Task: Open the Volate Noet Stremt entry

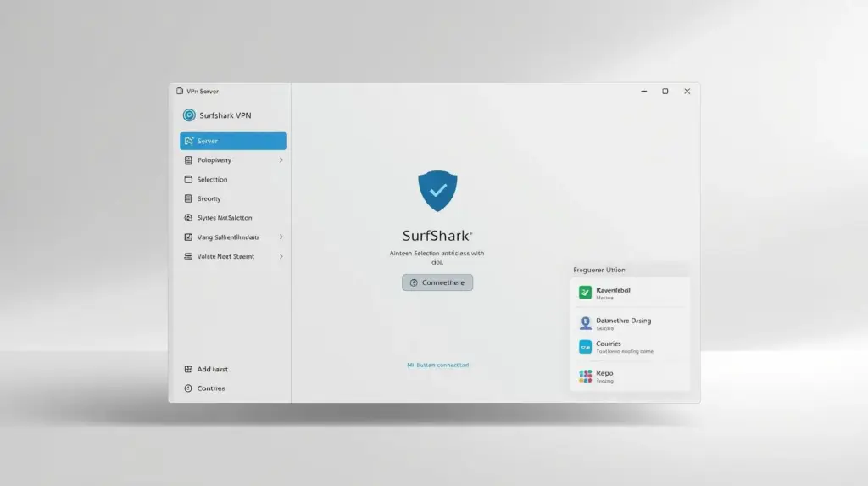Action: [233, 257]
